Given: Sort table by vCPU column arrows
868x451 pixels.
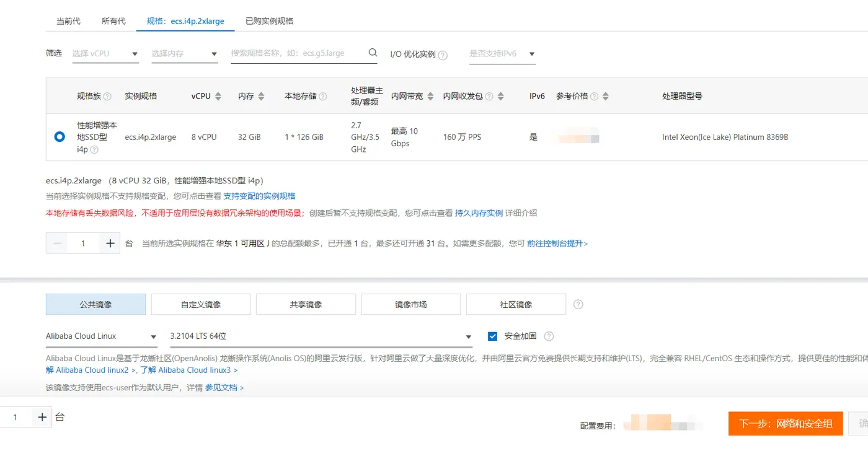Looking at the screenshot, I should pos(218,97).
